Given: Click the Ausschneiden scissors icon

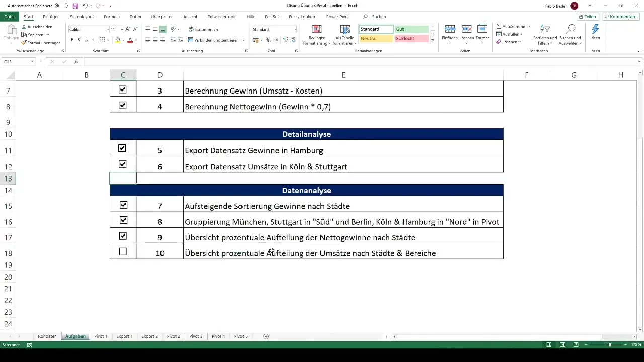Looking at the screenshot, I should point(24,27).
